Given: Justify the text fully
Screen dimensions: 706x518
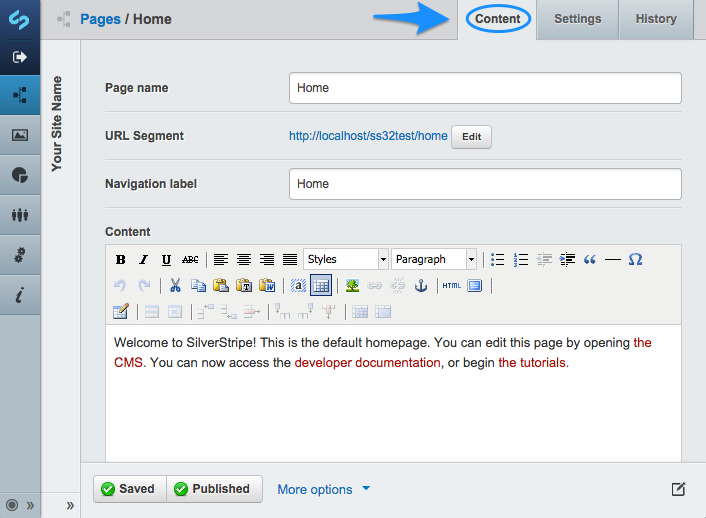Looking at the screenshot, I should coord(290,259).
